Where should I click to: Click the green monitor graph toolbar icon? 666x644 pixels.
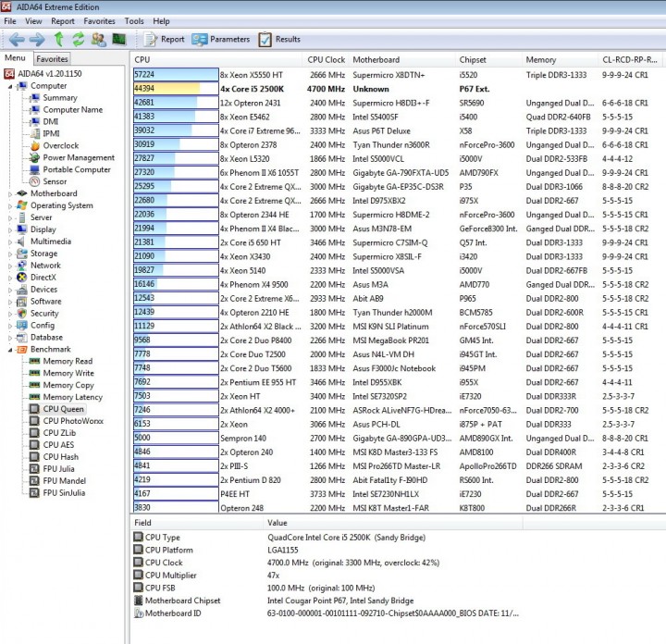pos(119,39)
